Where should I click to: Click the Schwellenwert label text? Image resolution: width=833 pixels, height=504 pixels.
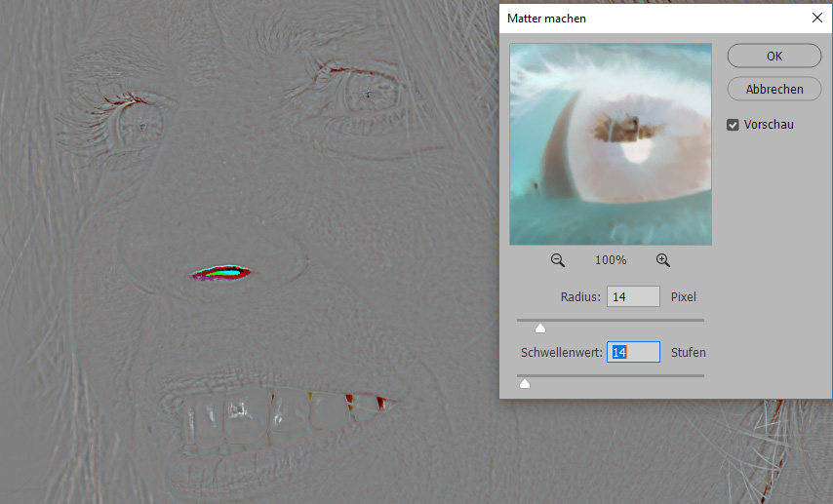coord(561,352)
